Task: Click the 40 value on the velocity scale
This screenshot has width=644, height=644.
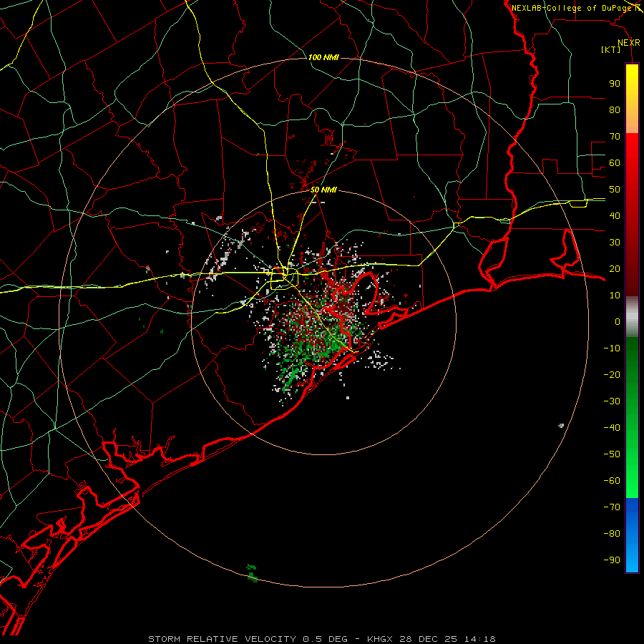Action: (x=615, y=216)
